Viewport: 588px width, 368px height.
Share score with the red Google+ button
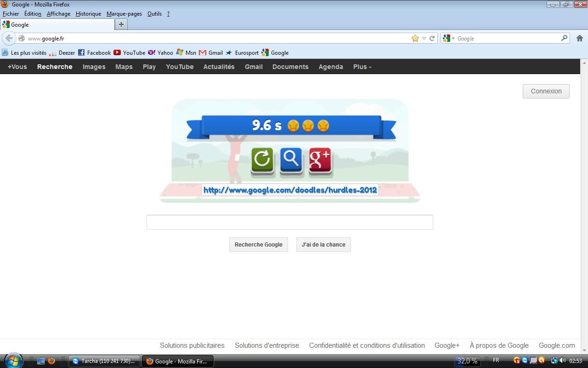[320, 161]
